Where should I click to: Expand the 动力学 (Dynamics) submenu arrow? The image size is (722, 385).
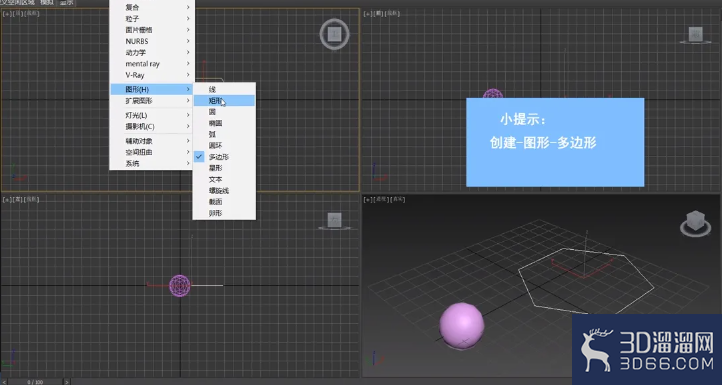(x=188, y=52)
